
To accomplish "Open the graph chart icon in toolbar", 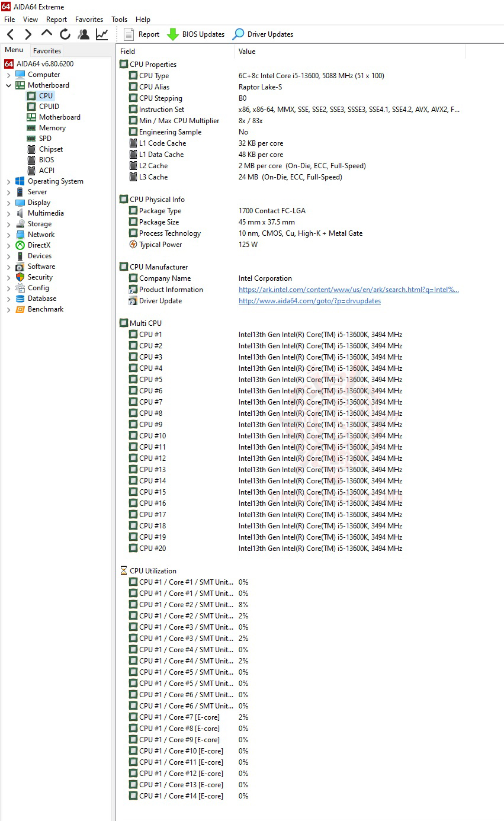I will tap(102, 34).
